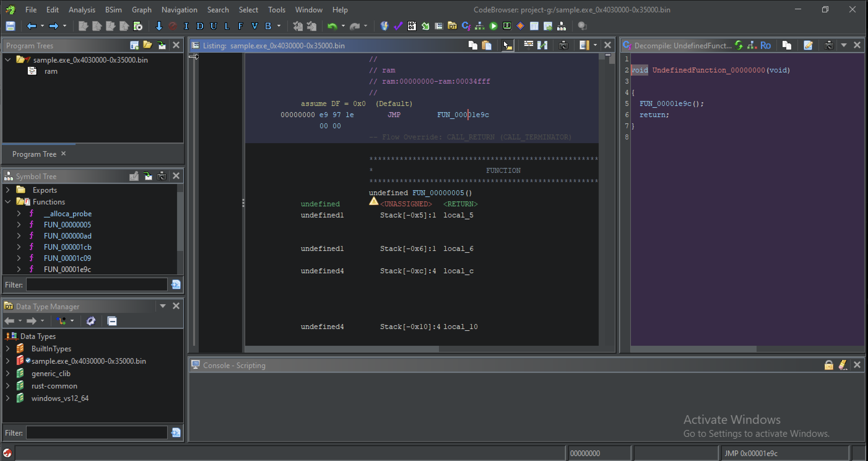Open the BSim menu
This screenshot has height=461, width=868.
click(113, 10)
